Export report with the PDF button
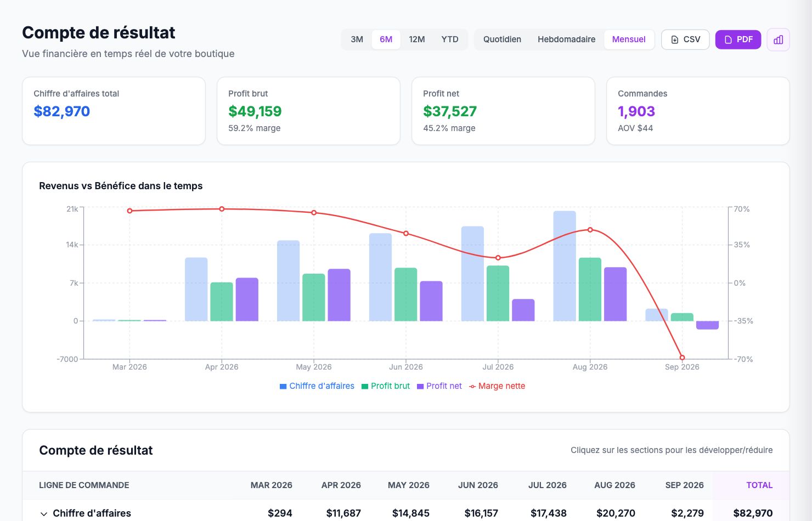This screenshot has height=521, width=812. (738, 39)
